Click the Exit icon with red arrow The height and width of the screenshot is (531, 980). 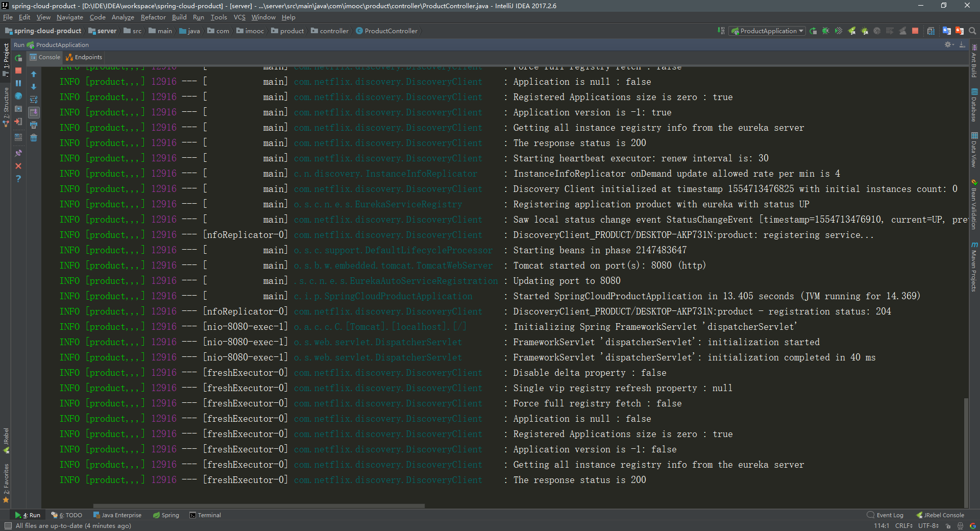pos(18,122)
